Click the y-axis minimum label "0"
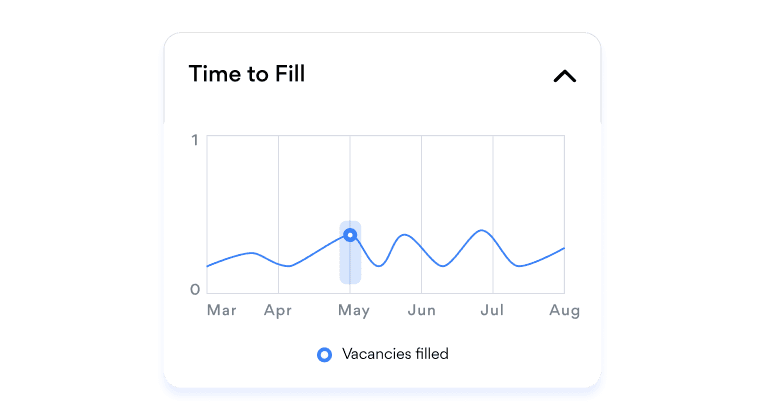The height and width of the screenshot is (420, 765). (x=195, y=290)
